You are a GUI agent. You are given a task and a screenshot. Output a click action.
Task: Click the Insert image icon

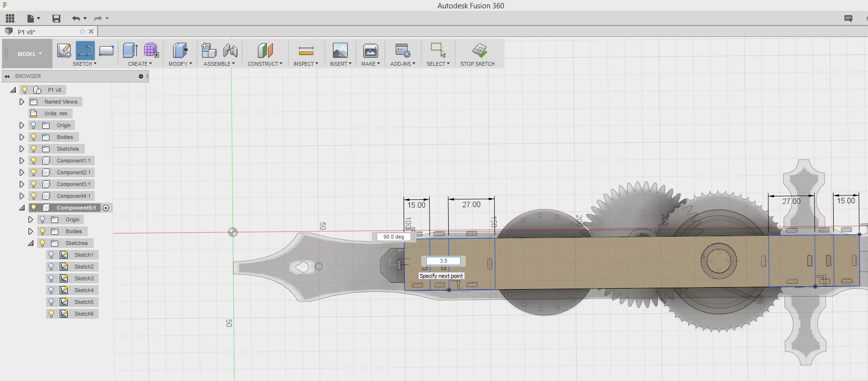(x=340, y=51)
